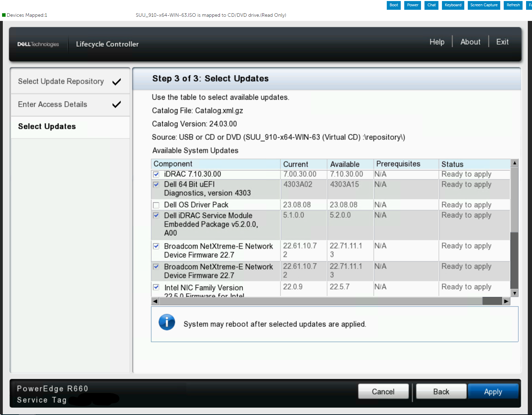Screen dimensions: 532x415
Task: Uncheck the iDRAC 7.10.30.00 update
Action: coord(156,174)
